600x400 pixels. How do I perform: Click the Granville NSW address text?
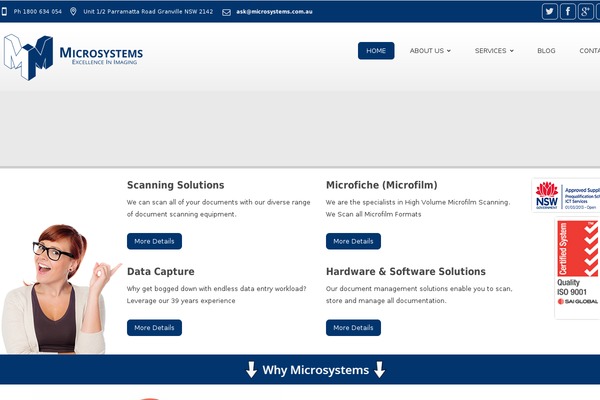(148, 11)
